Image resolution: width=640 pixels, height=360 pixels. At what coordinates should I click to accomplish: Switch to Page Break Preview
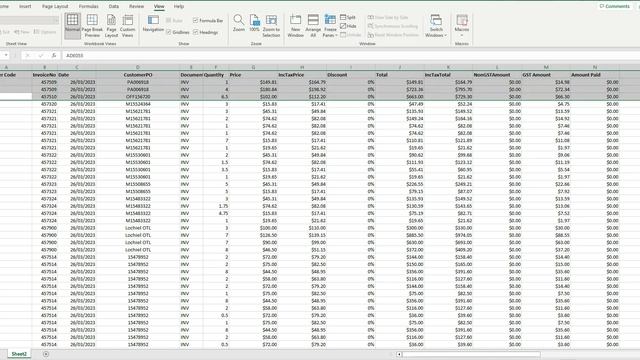coord(92,25)
